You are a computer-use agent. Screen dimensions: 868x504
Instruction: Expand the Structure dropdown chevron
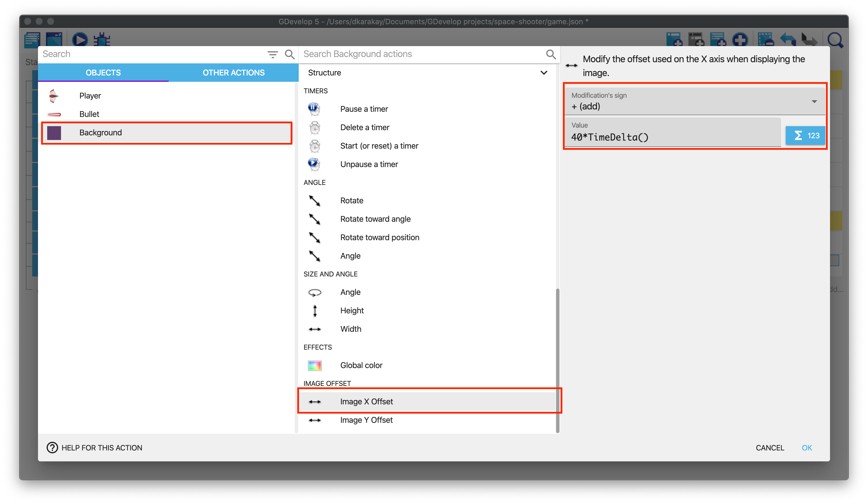pos(544,73)
